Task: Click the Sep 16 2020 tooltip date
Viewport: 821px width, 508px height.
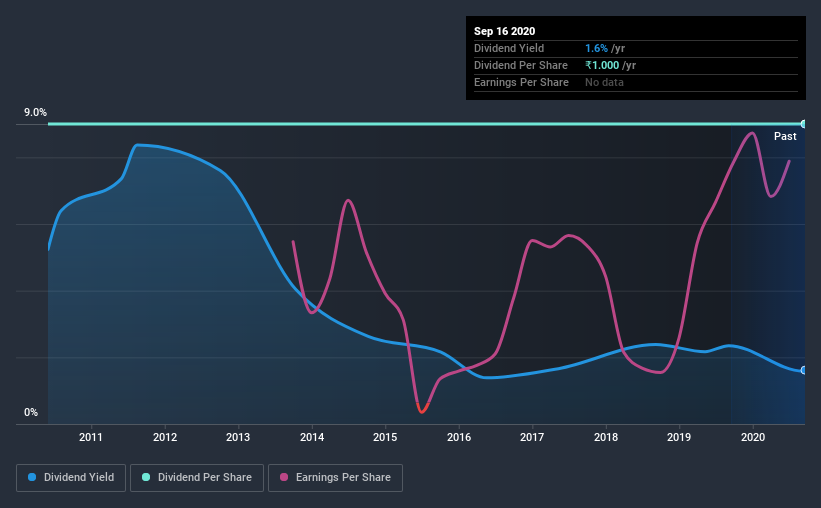Action: (504, 31)
